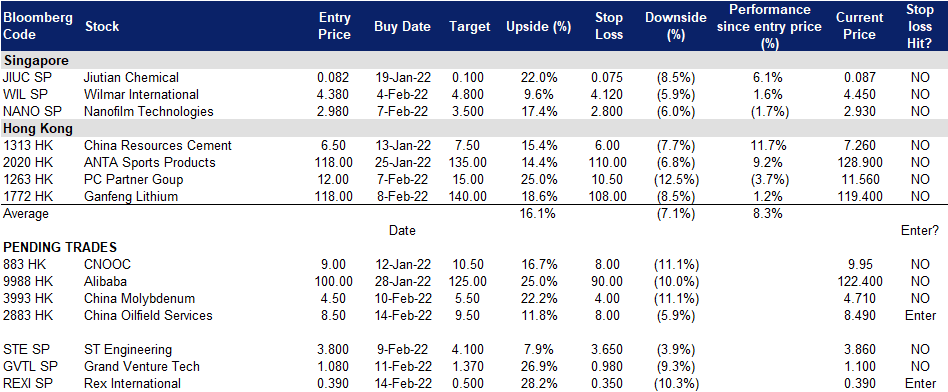948x392 pixels.
Task: Select the Stop loss Hit? header
Action: [920, 26]
